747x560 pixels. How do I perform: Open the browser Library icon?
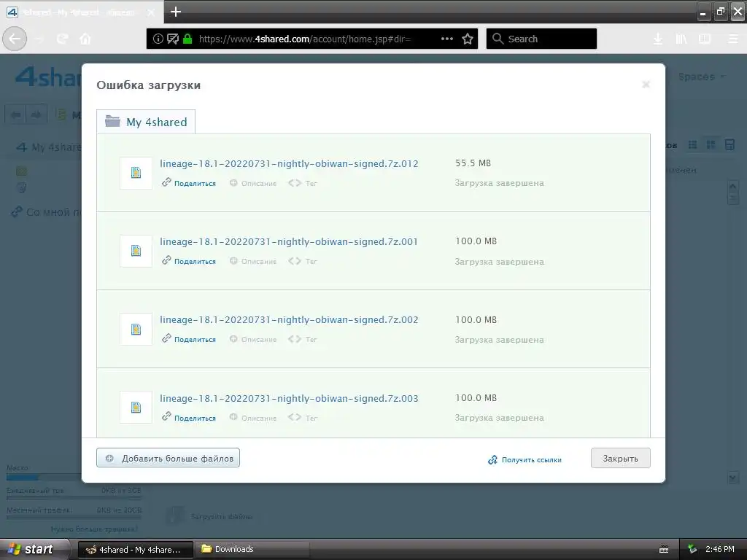(x=681, y=39)
